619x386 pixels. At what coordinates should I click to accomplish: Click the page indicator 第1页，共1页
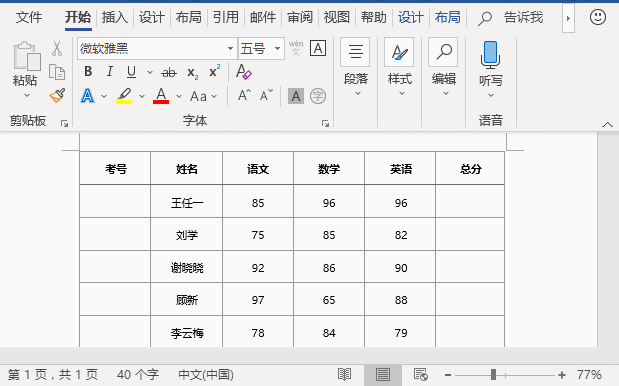click(53, 375)
